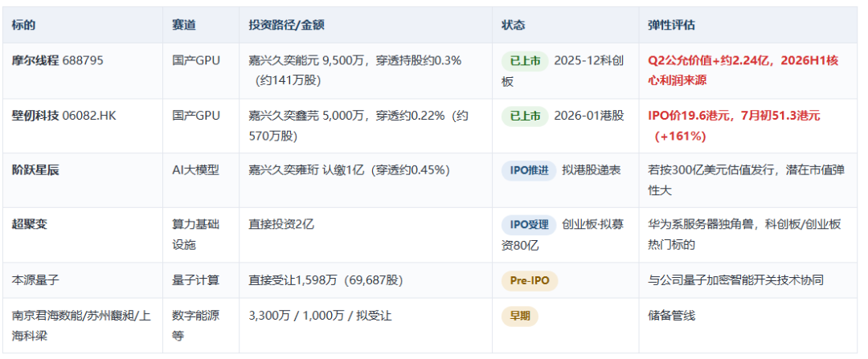
Task: Select the 本源量子 cell
Action: coord(83,280)
